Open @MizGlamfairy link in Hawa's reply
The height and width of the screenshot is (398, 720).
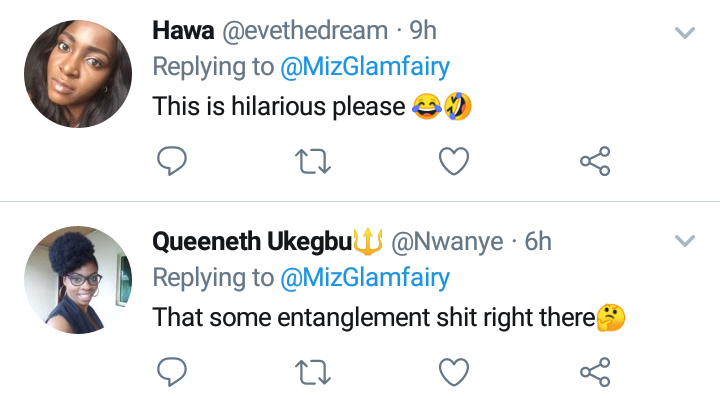pyautogui.click(x=365, y=67)
